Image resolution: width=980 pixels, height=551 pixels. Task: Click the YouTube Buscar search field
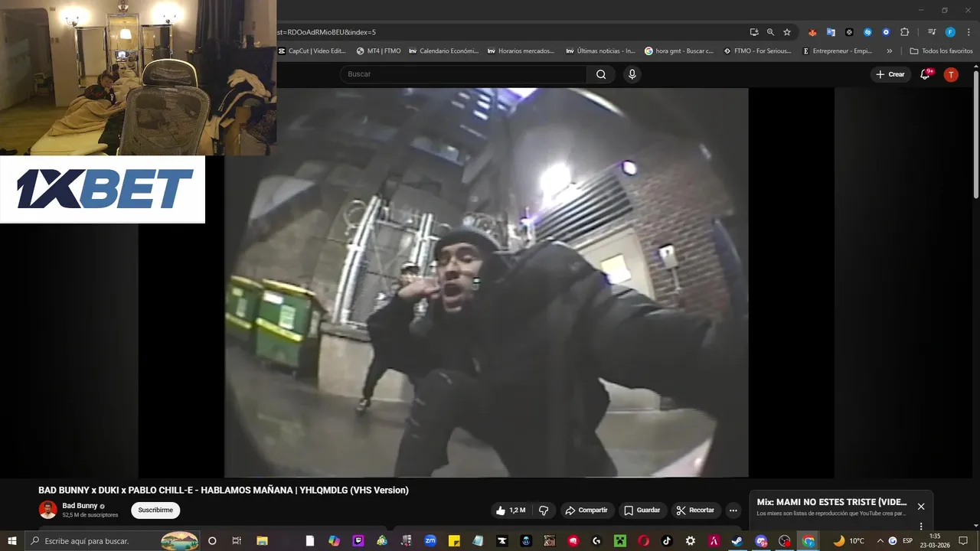click(463, 74)
